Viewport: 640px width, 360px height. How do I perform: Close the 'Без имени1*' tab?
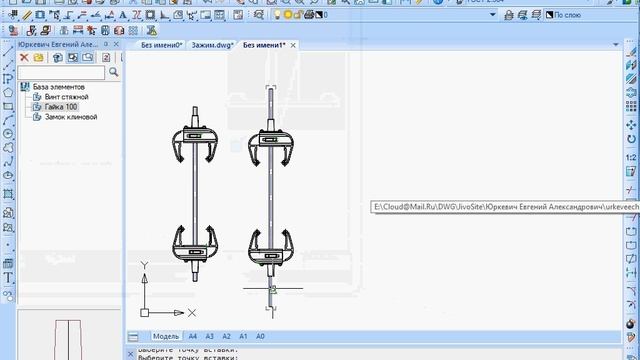pyautogui.click(x=293, y=45)
